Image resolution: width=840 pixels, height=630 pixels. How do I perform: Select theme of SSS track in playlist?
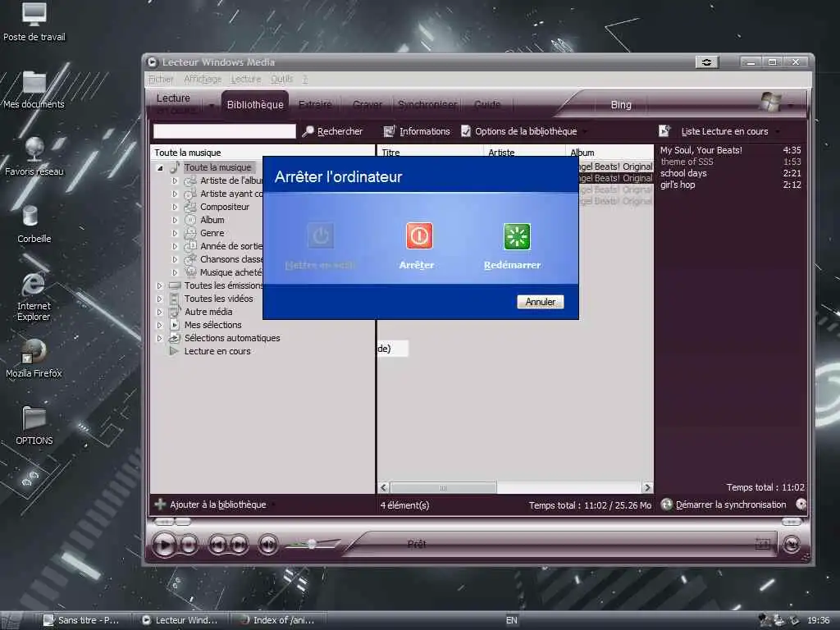tap(730, 162)
